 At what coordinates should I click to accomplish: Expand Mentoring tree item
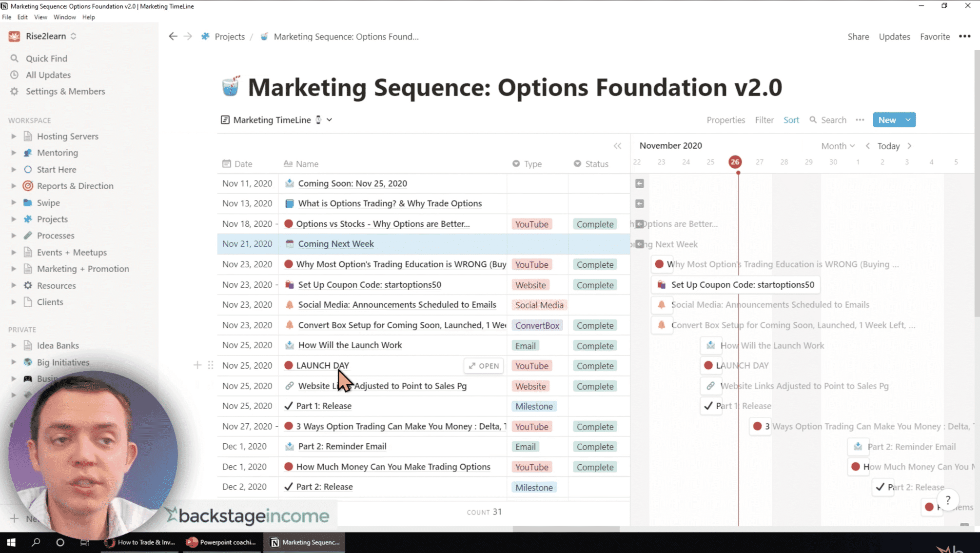tap(14, 153)
